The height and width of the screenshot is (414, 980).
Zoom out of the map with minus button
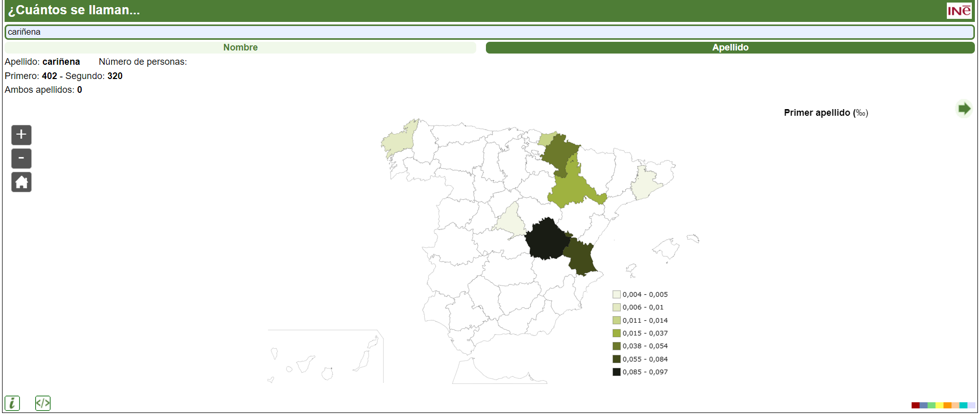(x=21, y=159)
